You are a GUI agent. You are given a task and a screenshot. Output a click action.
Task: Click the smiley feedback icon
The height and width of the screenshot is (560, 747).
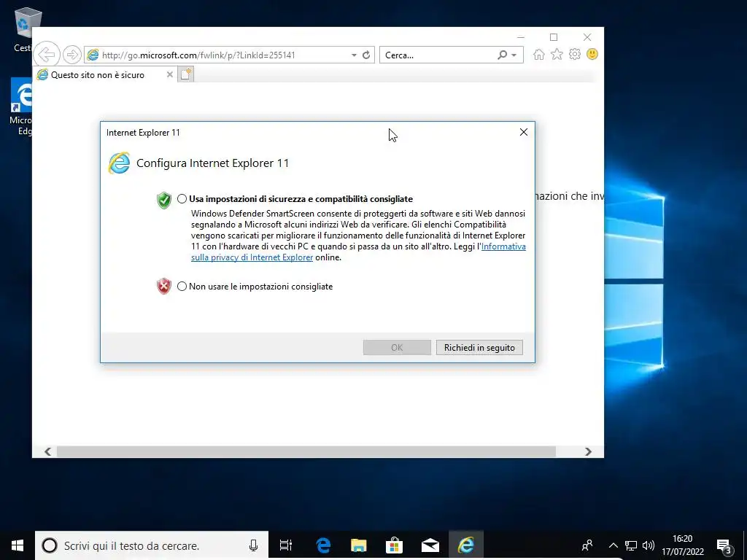(592, 54)
